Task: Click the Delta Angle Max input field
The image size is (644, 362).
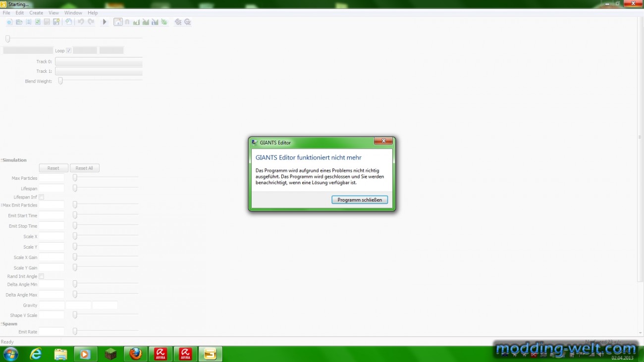Action: click(52, 295)
